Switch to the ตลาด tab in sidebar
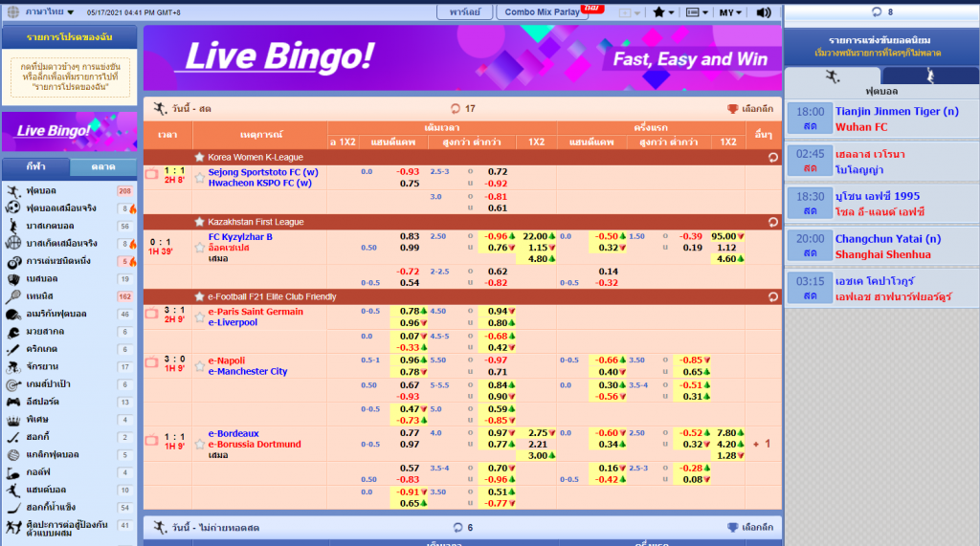Screen dimensions: 980x546 point(103,167)
